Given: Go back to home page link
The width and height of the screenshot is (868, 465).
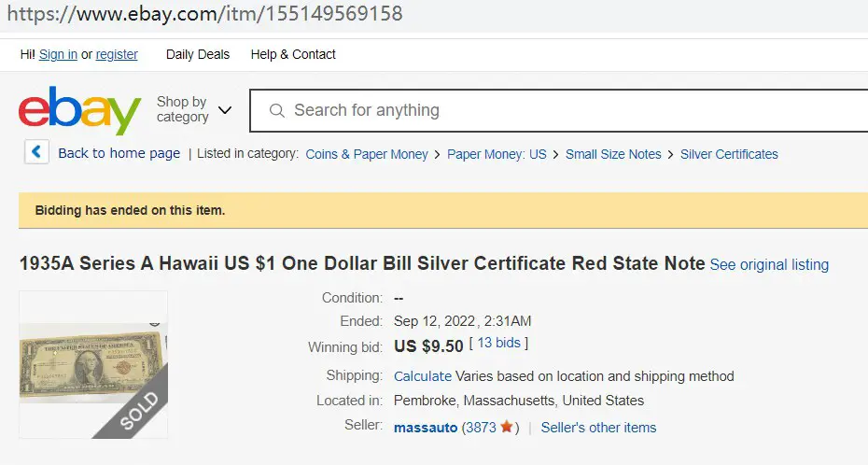Looking at the screenshot, I should click(x=119, y=153).
